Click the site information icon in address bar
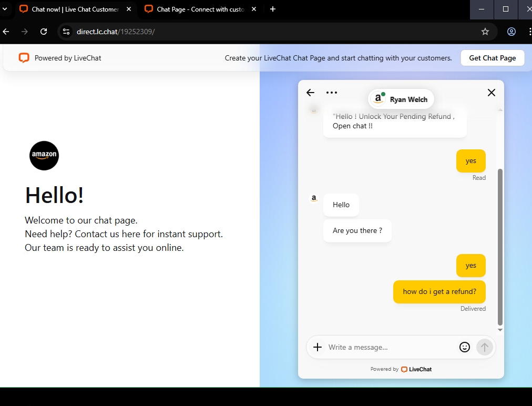The image size is (532, 406). (x=66, y=32)
